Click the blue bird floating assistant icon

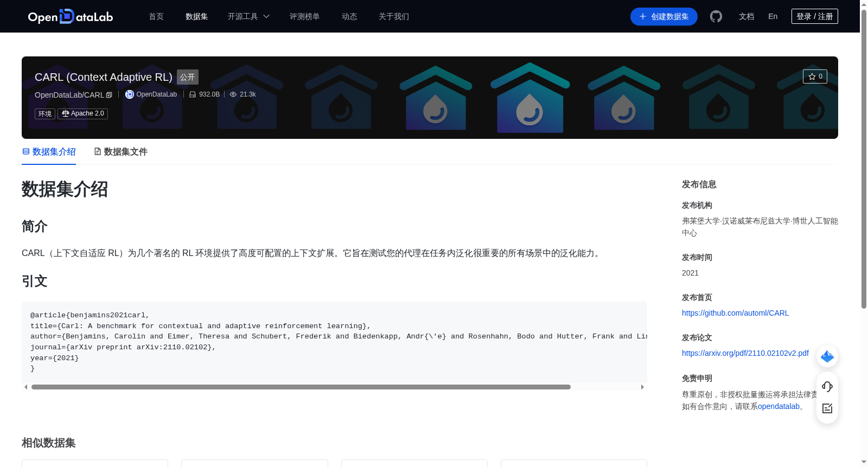827,356
